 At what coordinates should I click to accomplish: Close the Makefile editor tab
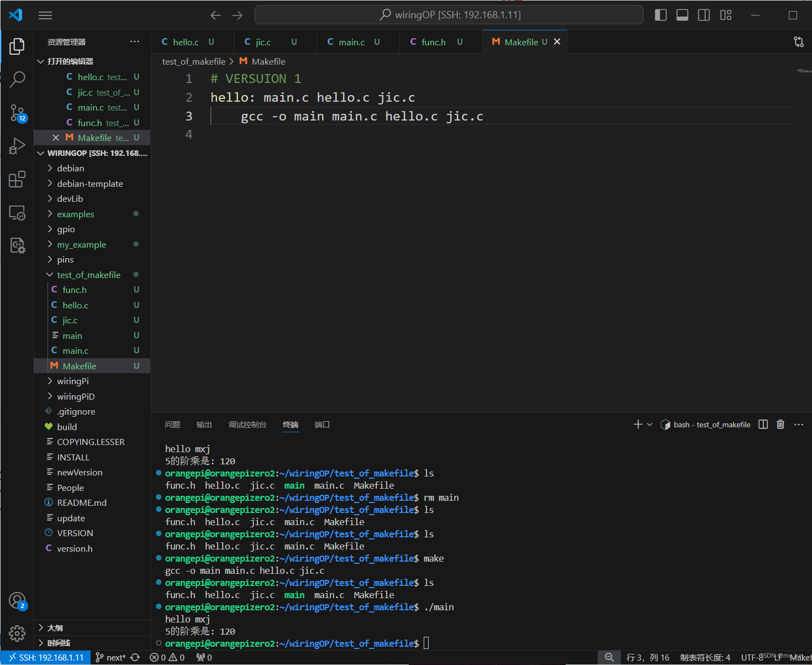(557, 42)
